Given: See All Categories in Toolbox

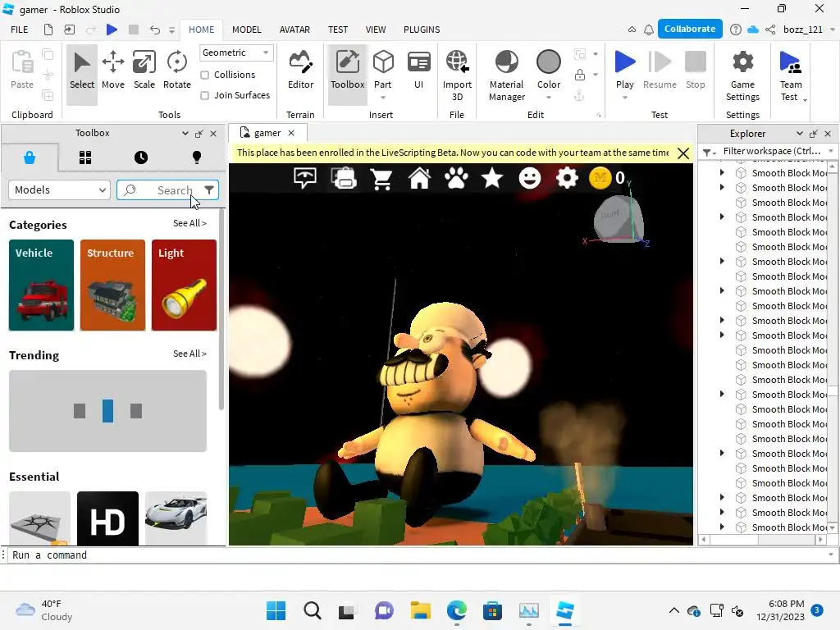Looking at the screenshot, I should pos(189,223).
